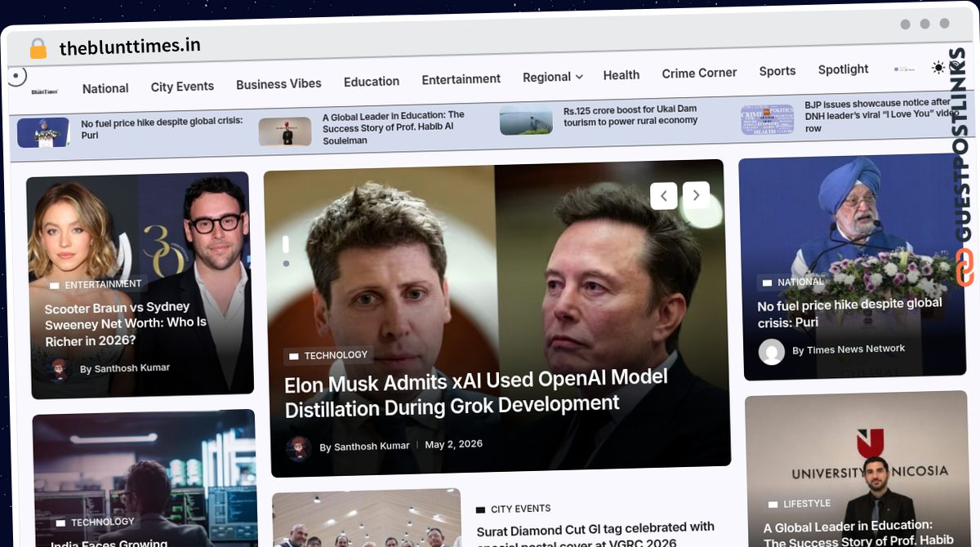This screenshot has height=547, width=980.
Task: Click BJP notice thumbnail in news ticker
Action: 768,119
